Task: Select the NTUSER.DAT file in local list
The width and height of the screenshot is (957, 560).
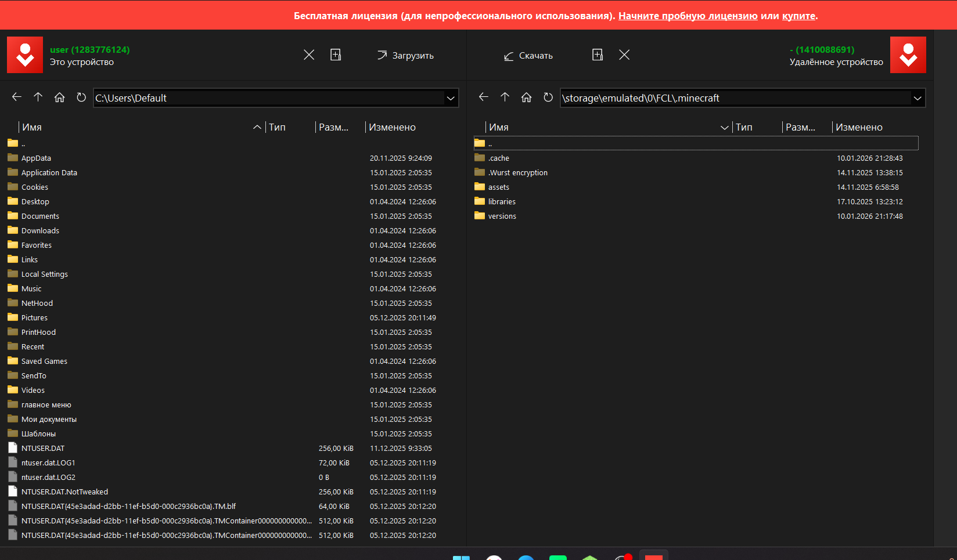Action: (43, 448)
